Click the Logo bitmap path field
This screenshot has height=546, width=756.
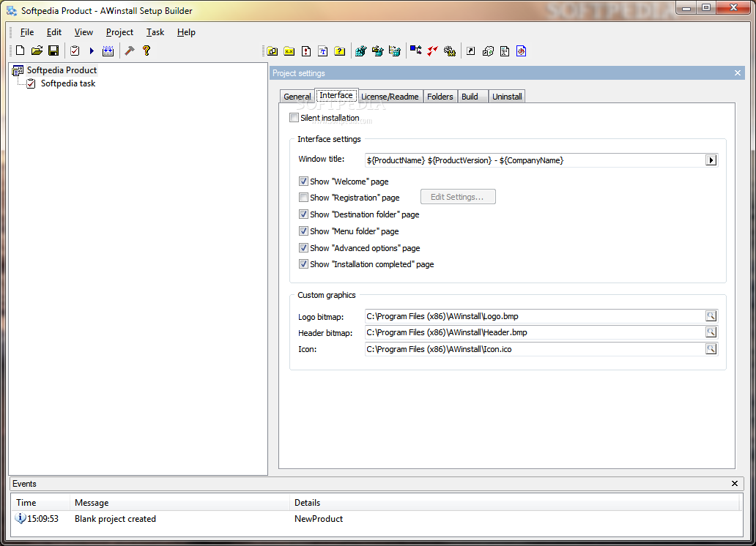click(x=535, y=316)
